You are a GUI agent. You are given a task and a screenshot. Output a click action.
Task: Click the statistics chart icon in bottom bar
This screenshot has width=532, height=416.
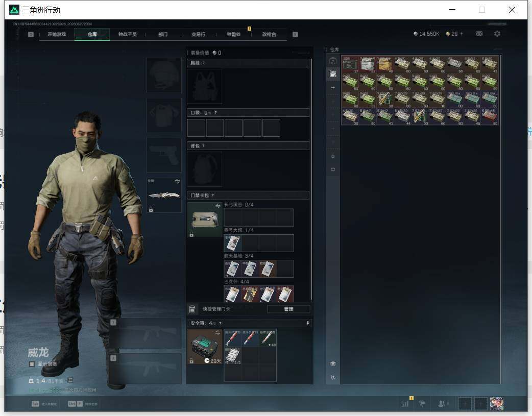click(405, 404)
